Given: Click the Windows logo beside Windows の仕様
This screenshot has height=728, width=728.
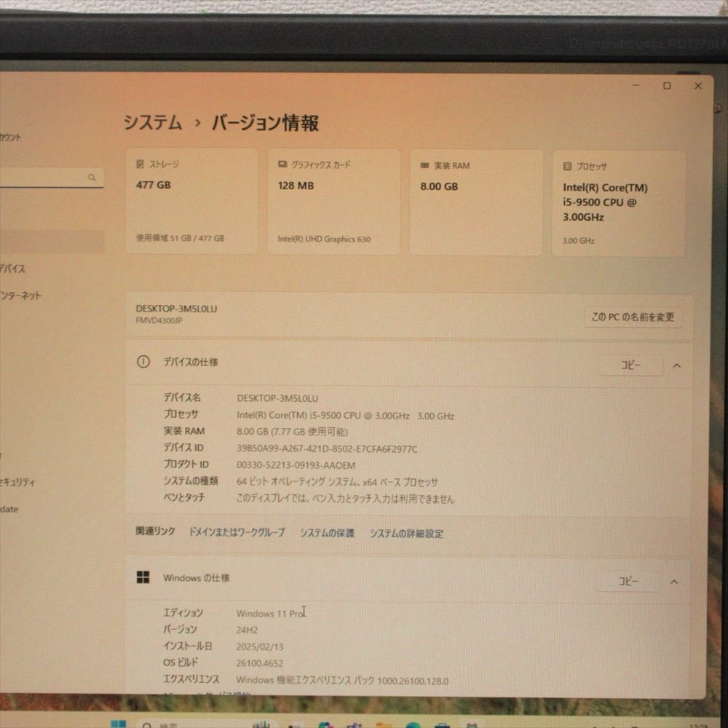Looking at the screenshot, I should coord(143,577).
